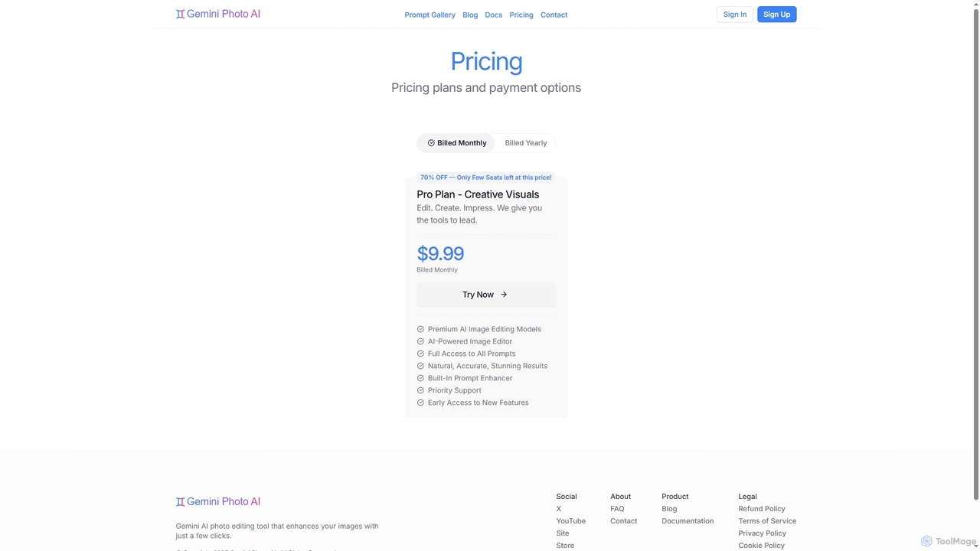This screenshot has height=551, width=980.
Task: Select Pricing in the top navigation
Action: pyautogui.click(x=521, y=15)
